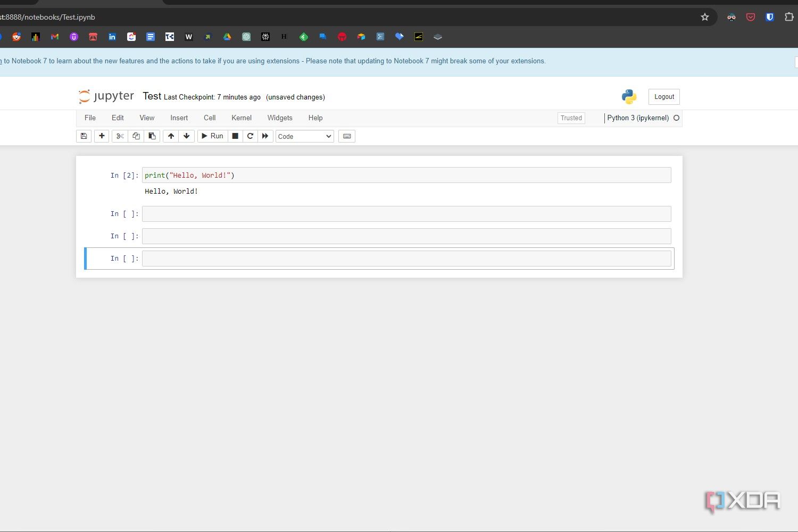Open the Gmail bookmark
This screenshot has width=798, height=532.
pos(55,37)
